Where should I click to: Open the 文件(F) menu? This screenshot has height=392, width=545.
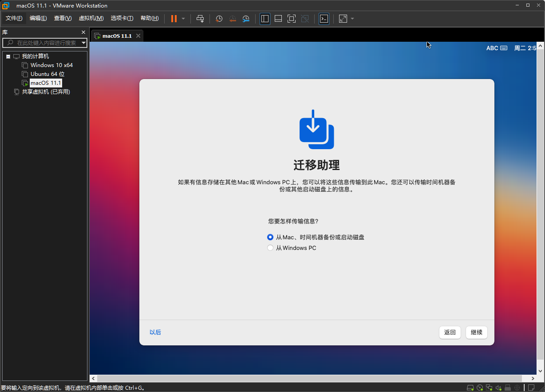tap(14, 18)
